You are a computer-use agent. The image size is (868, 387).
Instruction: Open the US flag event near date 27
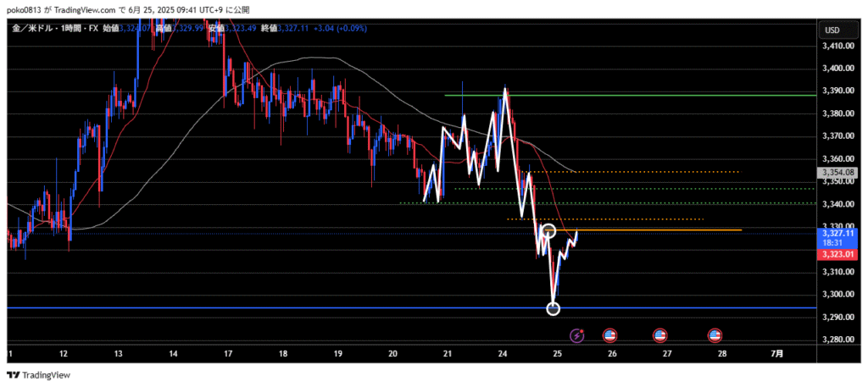[660, 336]
